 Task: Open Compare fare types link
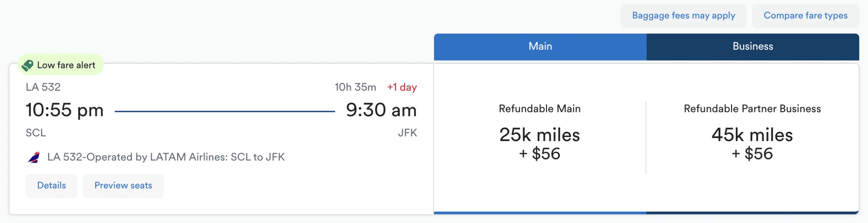tap(805, 16)
